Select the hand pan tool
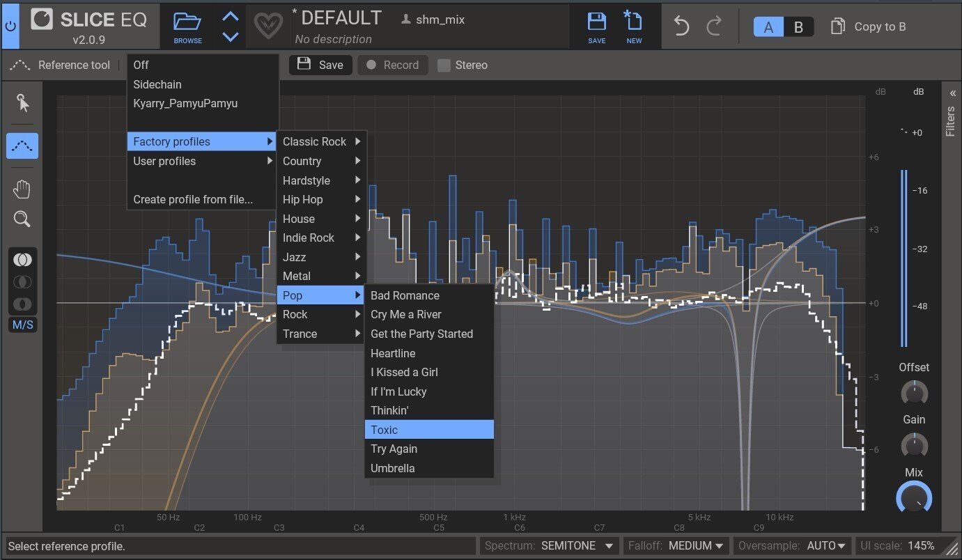The width and height of the screenshot is (962, 560). [x=22, y=188]
